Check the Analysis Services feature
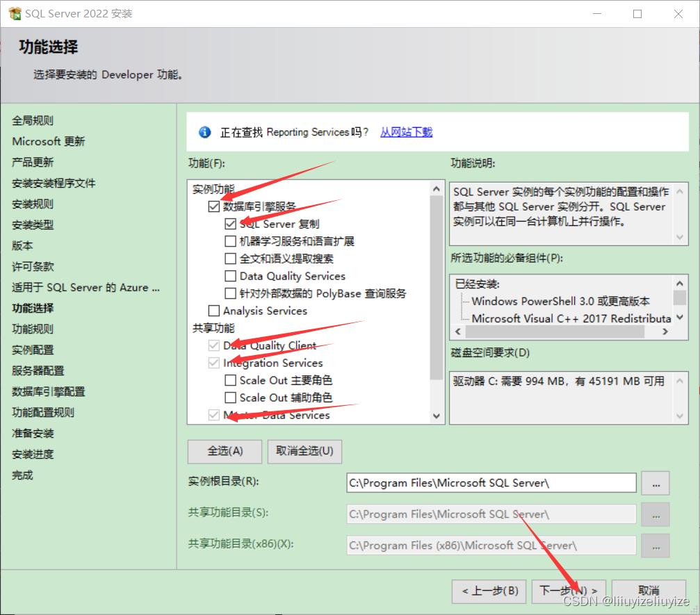This screenshot has width=700, height=615. point(214,311)
